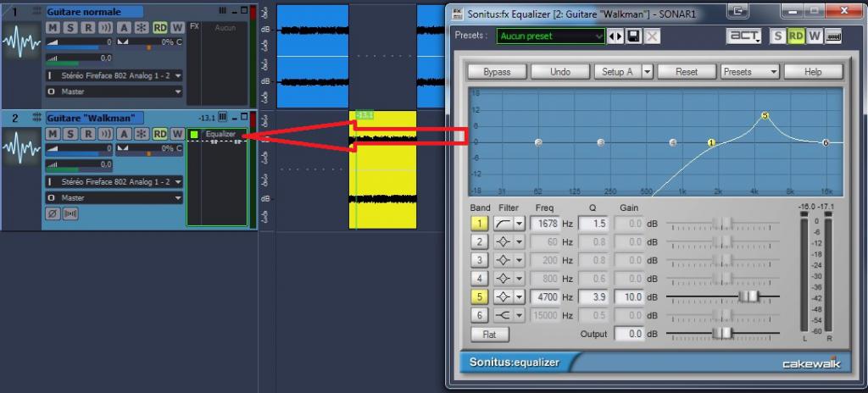Open input dropdown of Guitare "Walkman" track
868x393 pixels.
point(114,182)
